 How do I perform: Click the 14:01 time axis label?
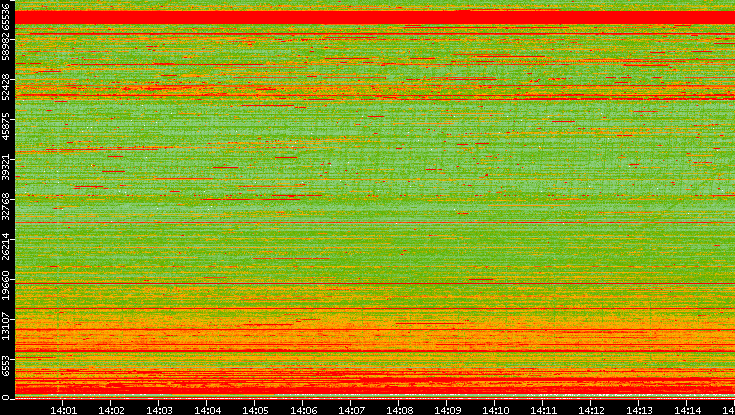click(63, 410)
